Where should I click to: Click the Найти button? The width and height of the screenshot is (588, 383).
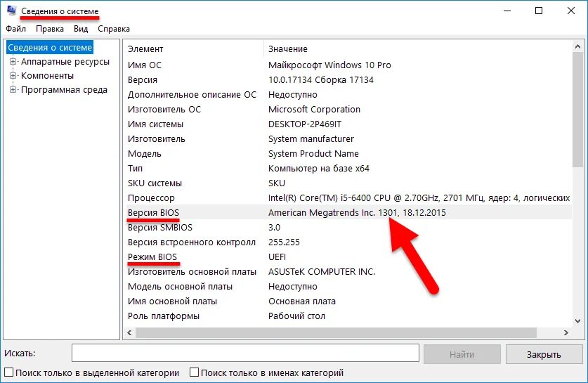462,354
